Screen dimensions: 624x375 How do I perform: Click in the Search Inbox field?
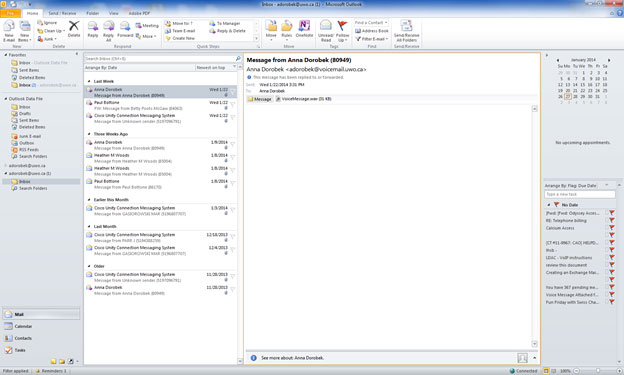pos(159,59)
